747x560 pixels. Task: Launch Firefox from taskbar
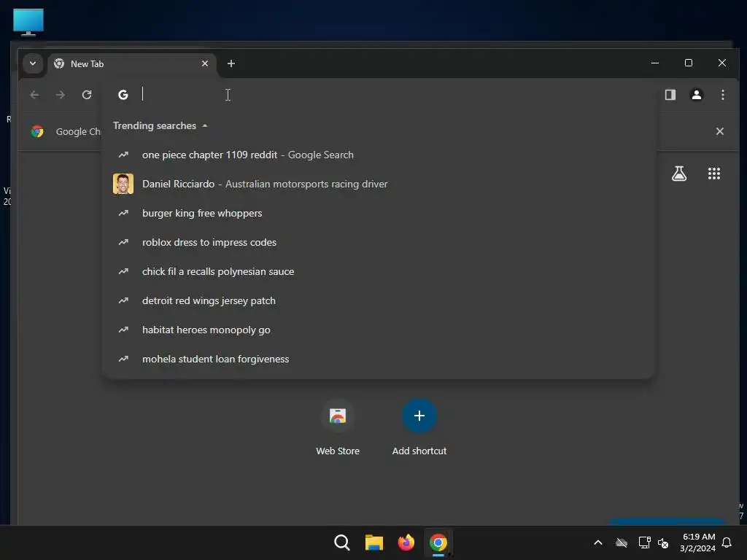click(x=406, y=542)
